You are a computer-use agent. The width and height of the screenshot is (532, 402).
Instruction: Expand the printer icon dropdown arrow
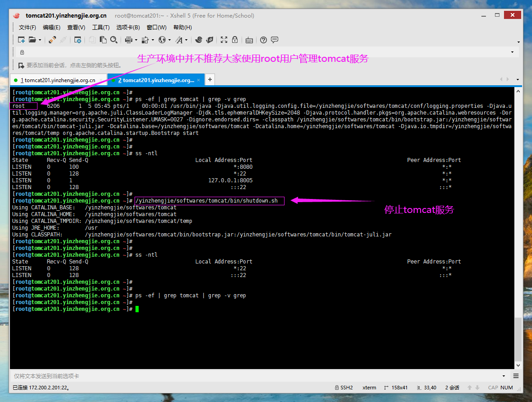click(x=136, y=40)
